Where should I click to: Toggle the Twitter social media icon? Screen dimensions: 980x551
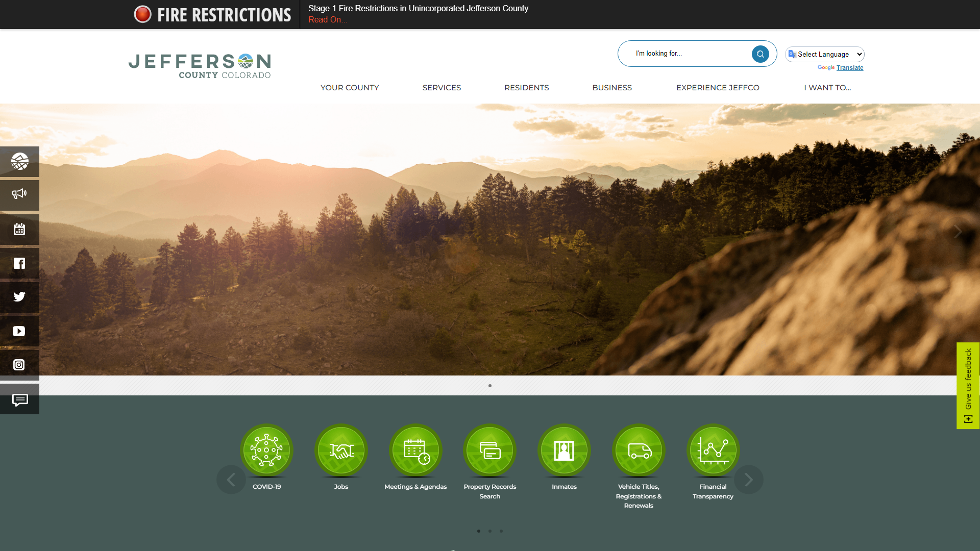point(19,296)
